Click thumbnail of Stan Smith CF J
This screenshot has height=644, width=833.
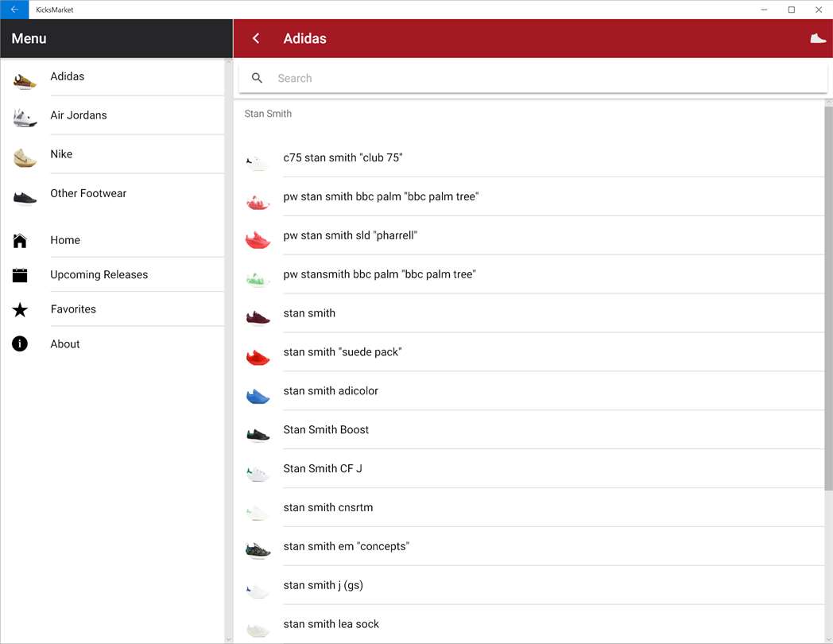click(x=258, y=473)
